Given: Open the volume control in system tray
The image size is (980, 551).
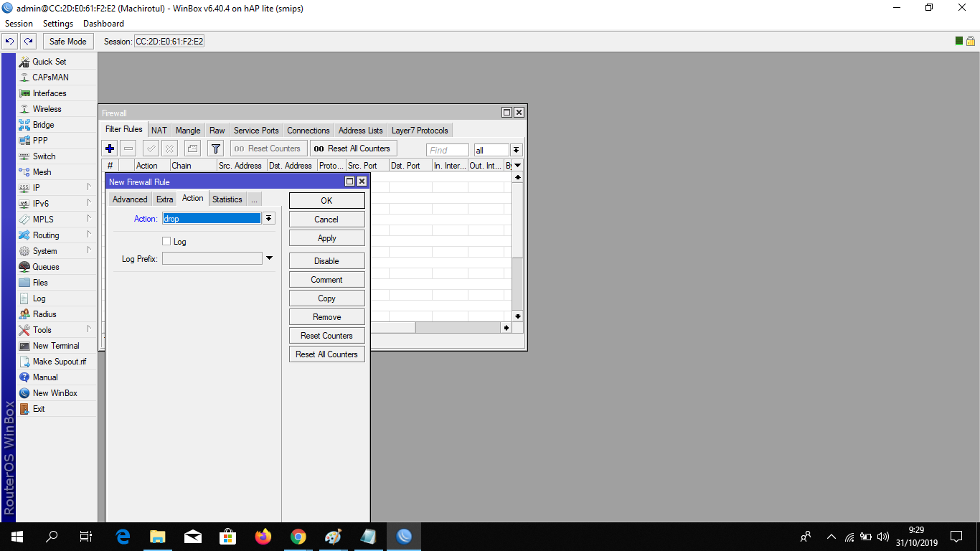Looking at the screenshot, I should 883,537.
